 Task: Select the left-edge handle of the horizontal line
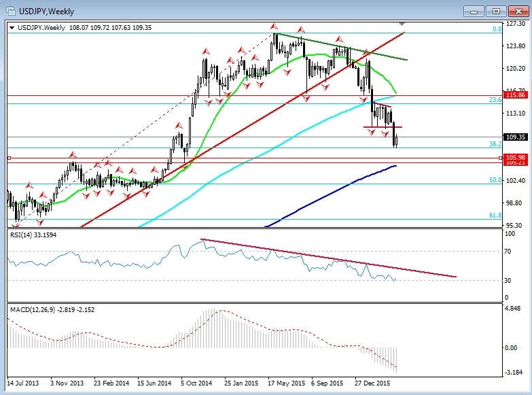(x=9, y=158)
